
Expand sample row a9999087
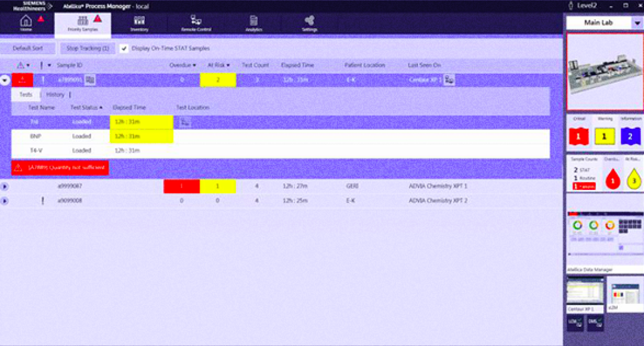coord(5,186)
